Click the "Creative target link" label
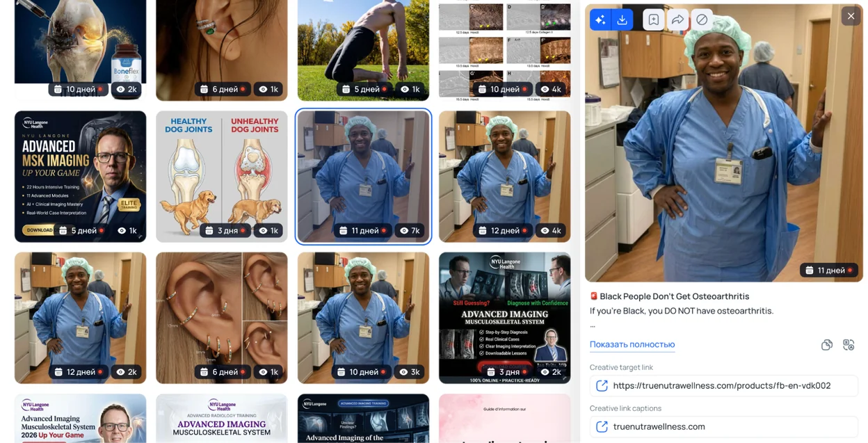This screenshot has width=868, height=443. pos(621,367)
